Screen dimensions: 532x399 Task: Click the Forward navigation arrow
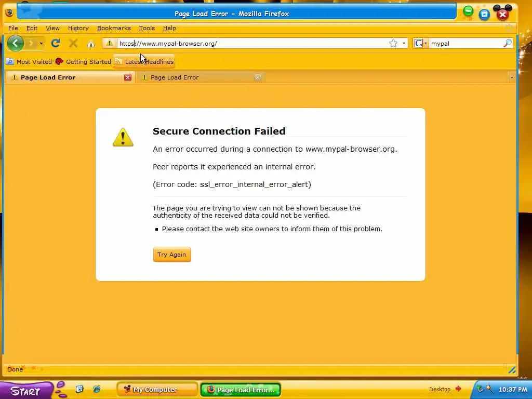pos(31,44)
